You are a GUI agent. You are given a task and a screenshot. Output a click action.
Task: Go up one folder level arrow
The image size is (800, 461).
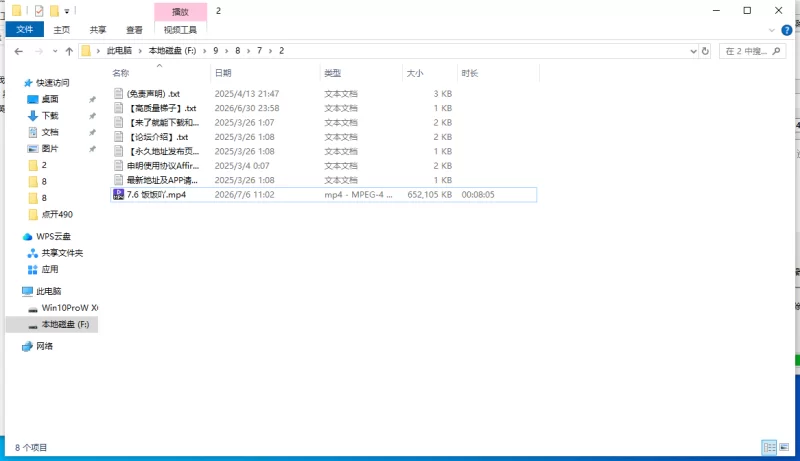click(69, 51)
